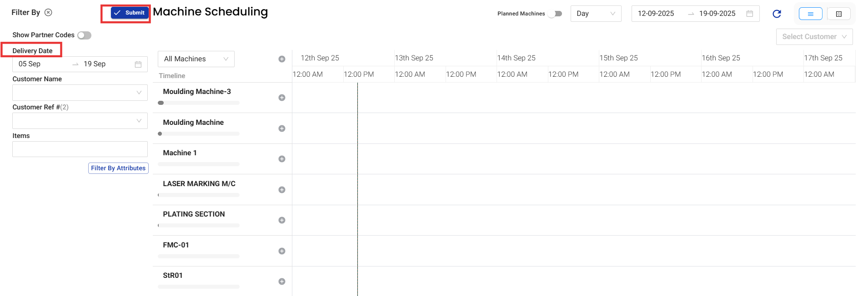Click plus icon beside All Machines dropdown
The height and width of the screenshot is (296, 868).
point(282,59)
